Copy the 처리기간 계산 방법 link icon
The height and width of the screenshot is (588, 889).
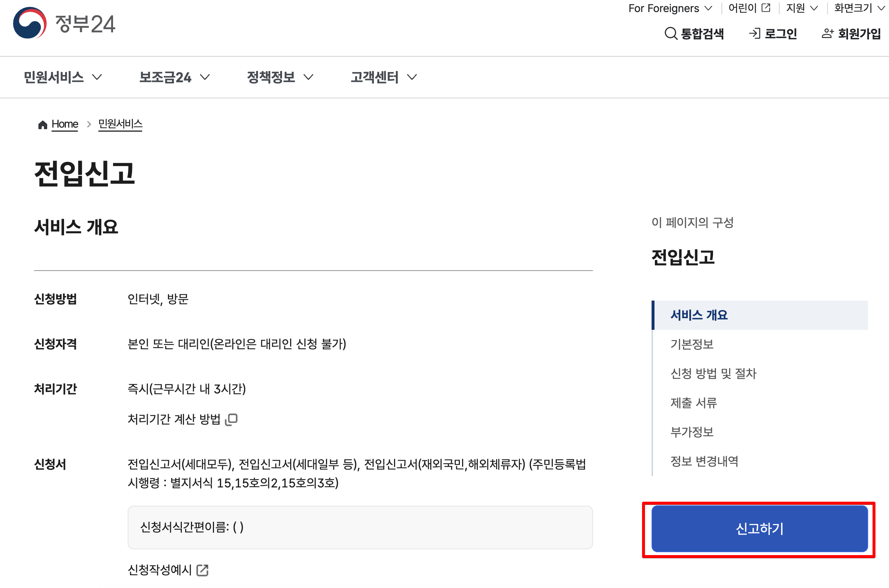(x=232, y=419)
